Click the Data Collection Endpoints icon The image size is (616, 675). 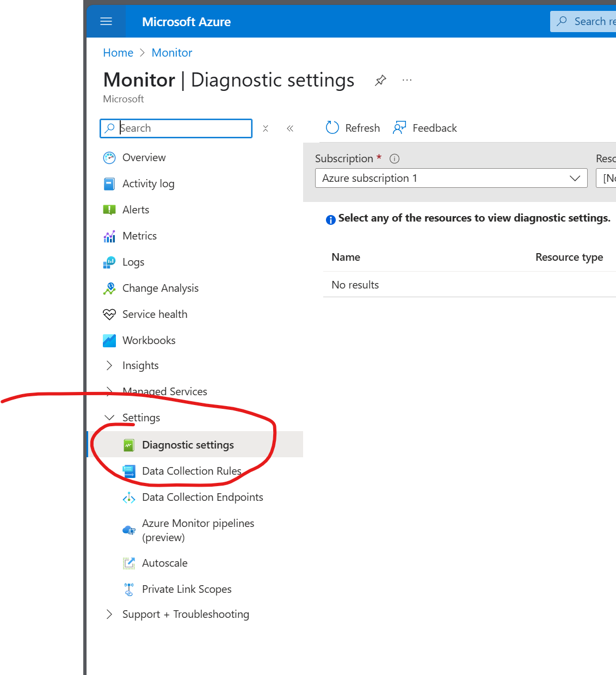(x=129, y=498)
